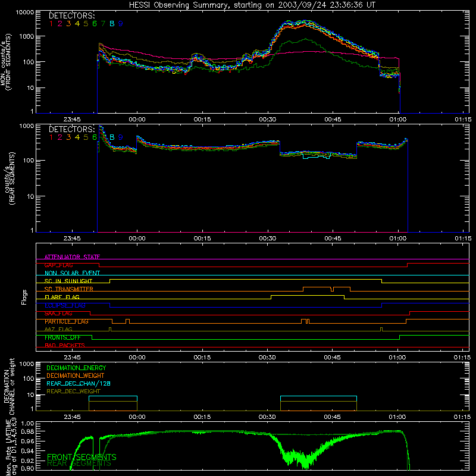Click the ECLIPSE_FLAG label
The width and height of the screenshot is (476, 476).
tap(65, 305)
